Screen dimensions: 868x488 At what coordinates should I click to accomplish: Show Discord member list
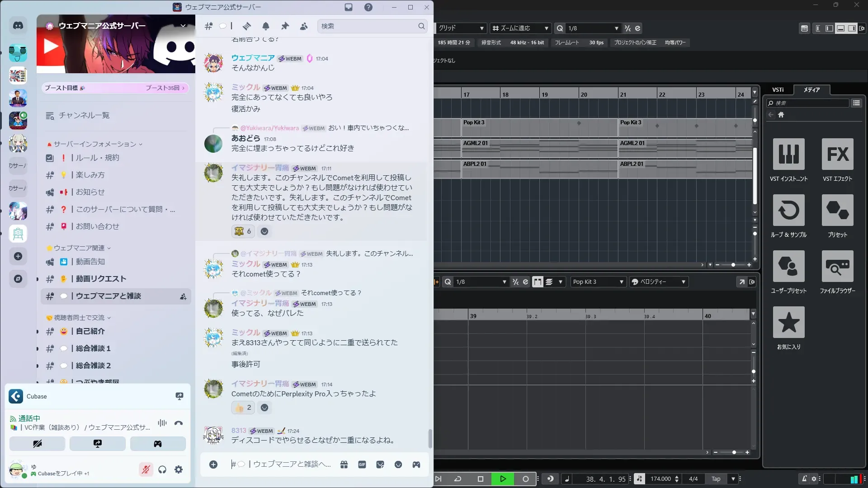(304, 26)
